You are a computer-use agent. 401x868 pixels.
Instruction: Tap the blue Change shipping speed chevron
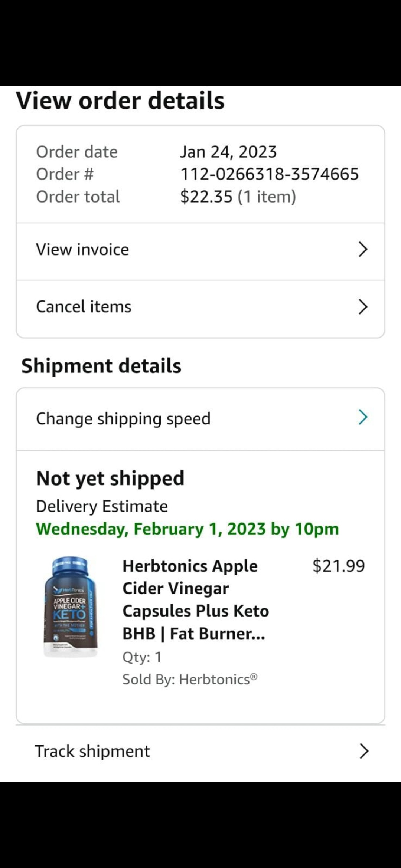pos(363,417)
